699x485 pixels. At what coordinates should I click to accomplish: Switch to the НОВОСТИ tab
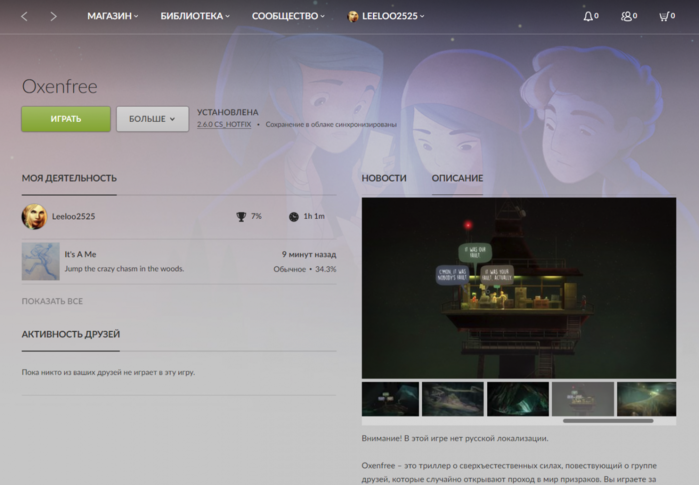pyautogui.click(x=384, y=178)
